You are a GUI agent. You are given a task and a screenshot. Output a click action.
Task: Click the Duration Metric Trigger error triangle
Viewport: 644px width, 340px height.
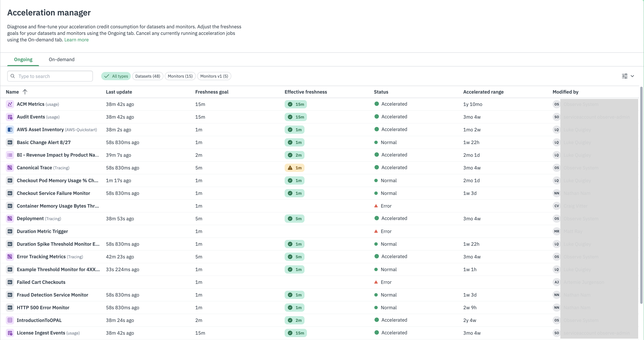(x=376, y=231)
